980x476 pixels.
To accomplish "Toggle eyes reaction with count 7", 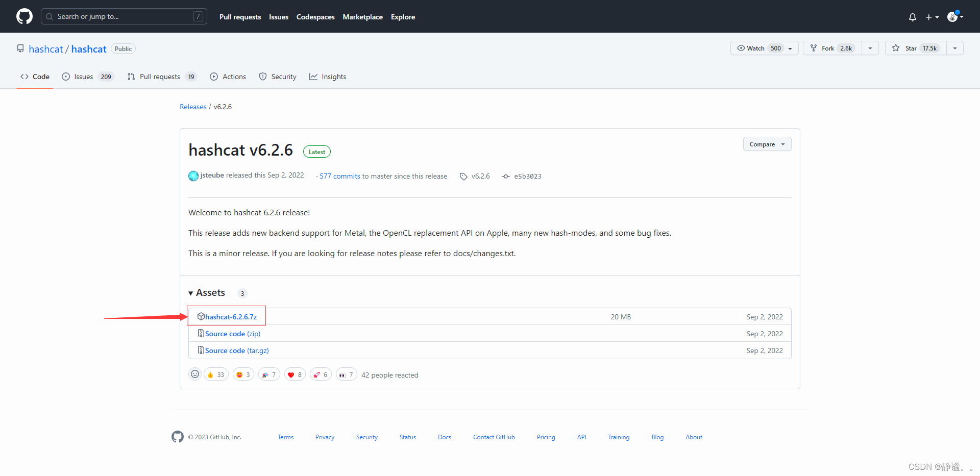I will 346,374.
